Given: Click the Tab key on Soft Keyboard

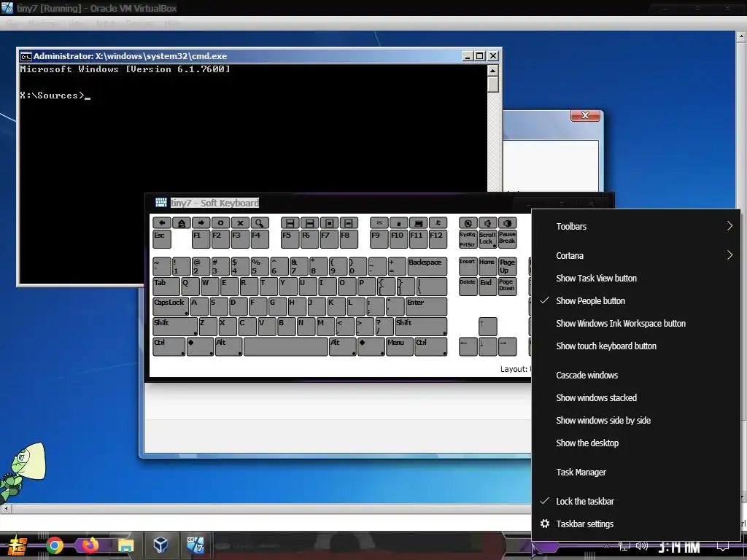Looking at the screenshot, I should pyautogui.click(x=166, y=287).
